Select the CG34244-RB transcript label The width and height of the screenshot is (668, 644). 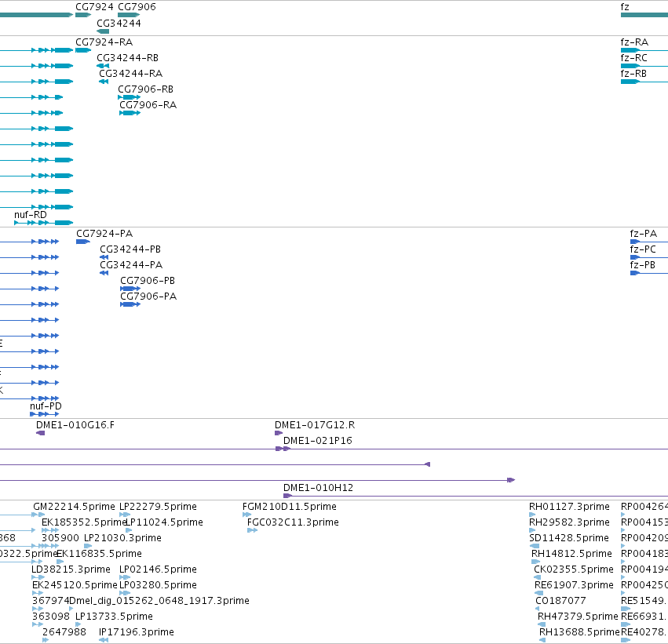(x=127, y=58)
